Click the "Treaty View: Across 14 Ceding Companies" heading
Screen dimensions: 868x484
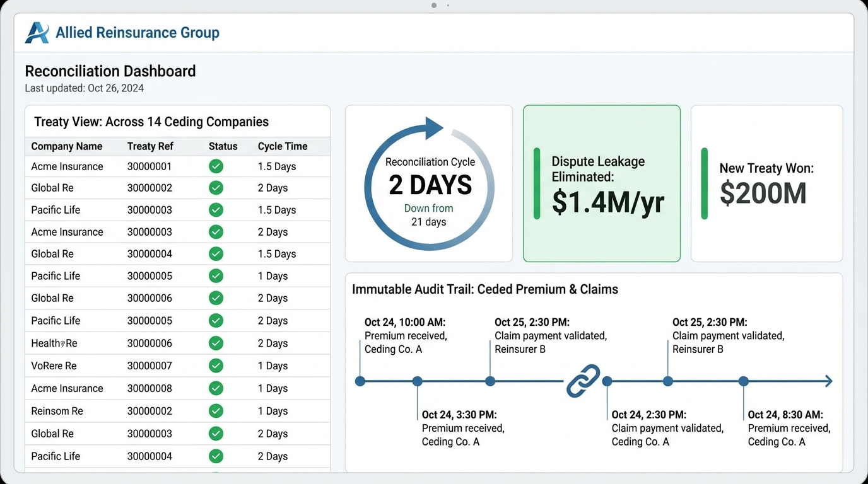(151, 122)
